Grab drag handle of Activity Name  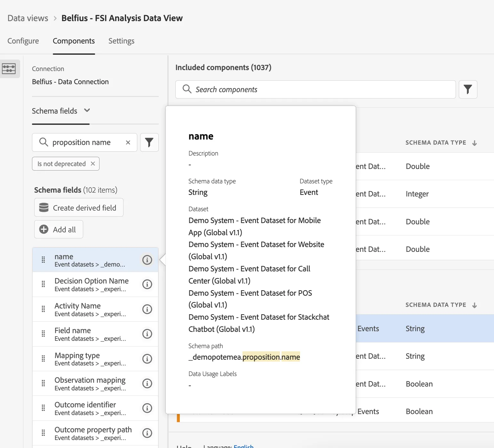(43, 309)
